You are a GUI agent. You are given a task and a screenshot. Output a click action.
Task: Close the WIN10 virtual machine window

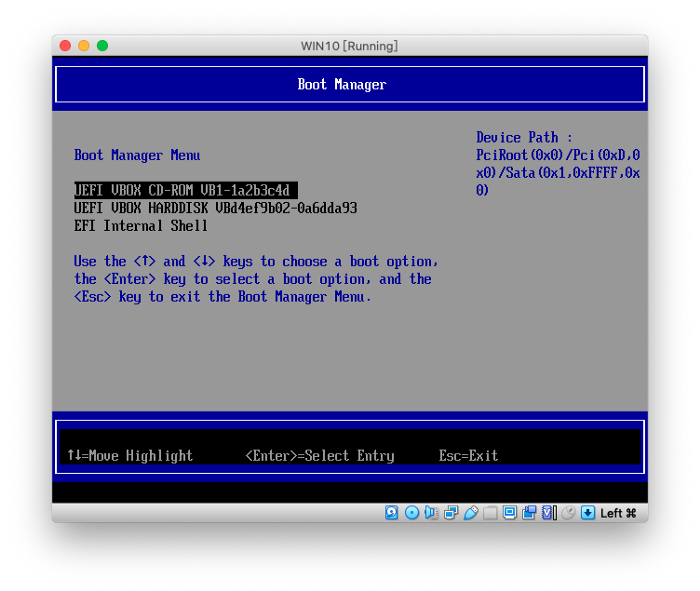pyautogui.click(x=65, y=46)
